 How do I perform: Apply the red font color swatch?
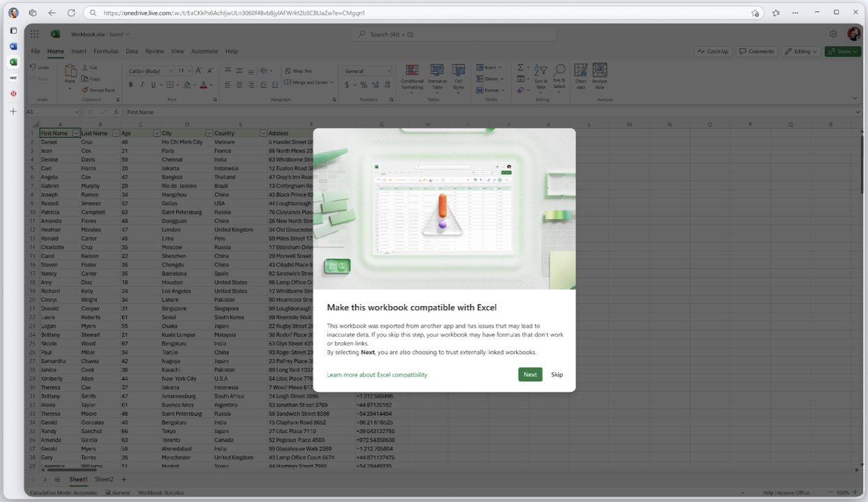[x=203, y=84]
